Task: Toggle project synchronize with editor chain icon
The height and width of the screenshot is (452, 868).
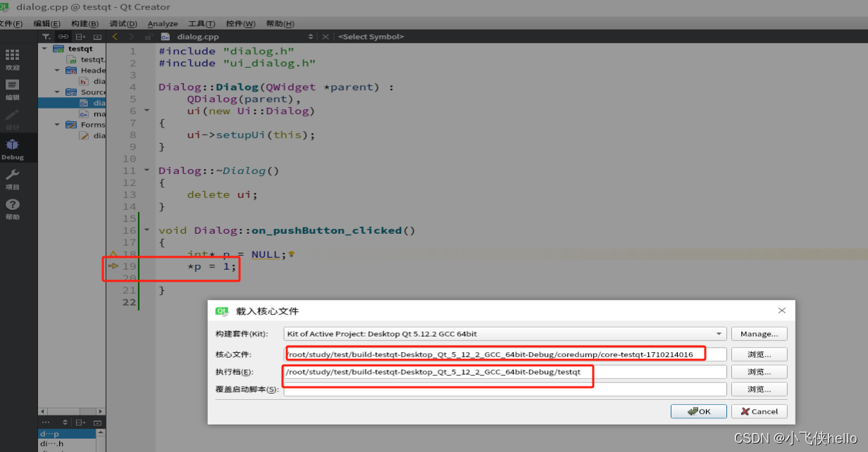Action: coord(63,36)
